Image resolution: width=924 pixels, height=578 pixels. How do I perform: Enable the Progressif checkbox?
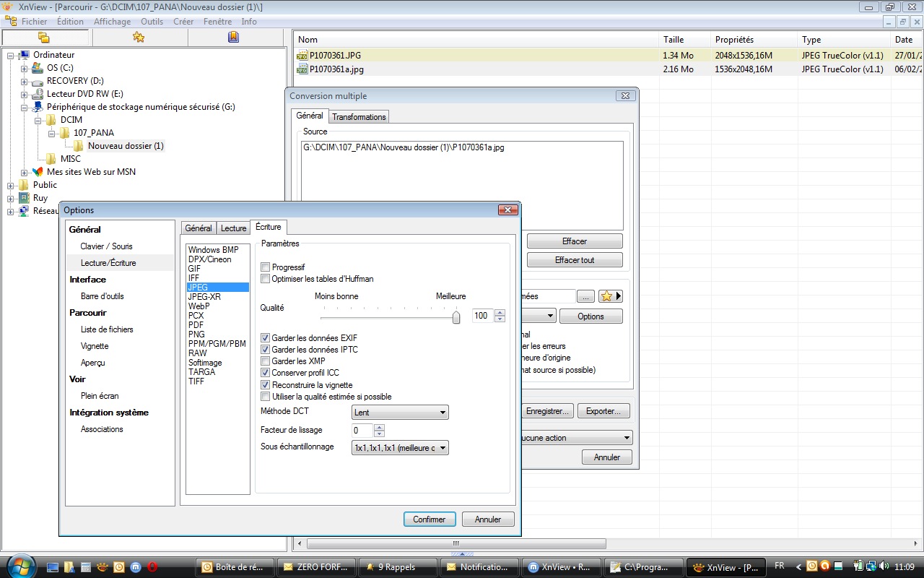(265, 267)
